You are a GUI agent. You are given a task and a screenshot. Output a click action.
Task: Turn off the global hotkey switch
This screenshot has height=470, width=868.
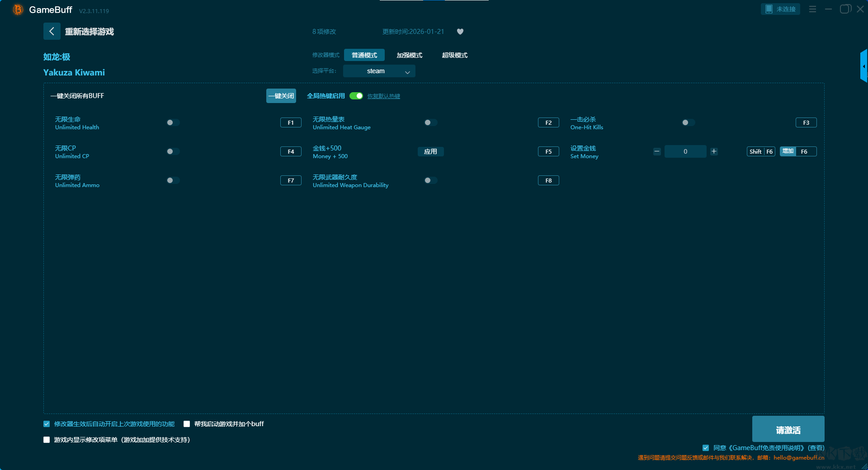point(356,96)
